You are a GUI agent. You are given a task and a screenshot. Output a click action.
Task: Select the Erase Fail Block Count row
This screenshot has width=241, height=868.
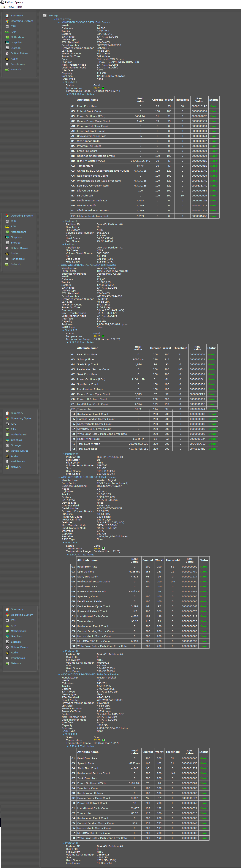pos(145,131)
